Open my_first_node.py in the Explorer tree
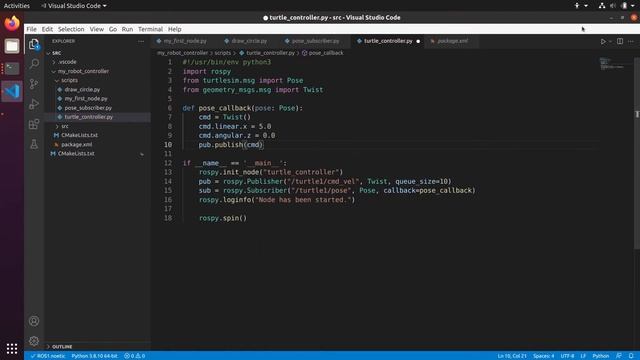Viewport: 640px width, 360px height. (x=86, y=99)
